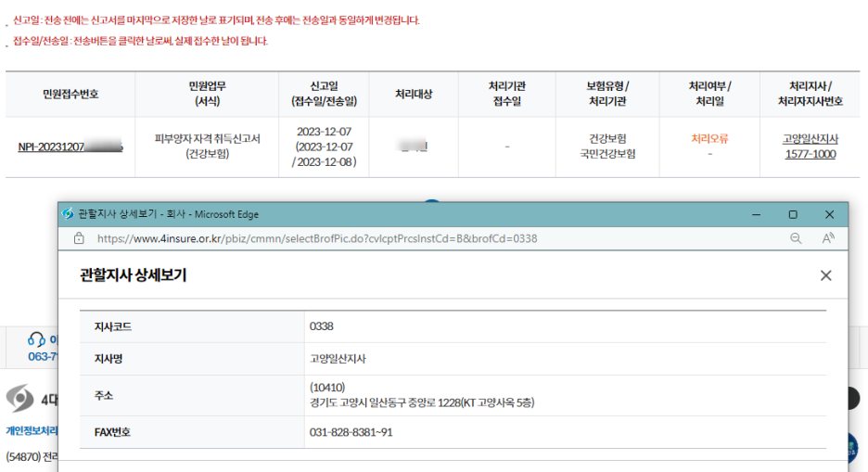This screenshot has height=472, width=868.
Task: Select branch code value 0338
Action: click(x=322, y=326)
